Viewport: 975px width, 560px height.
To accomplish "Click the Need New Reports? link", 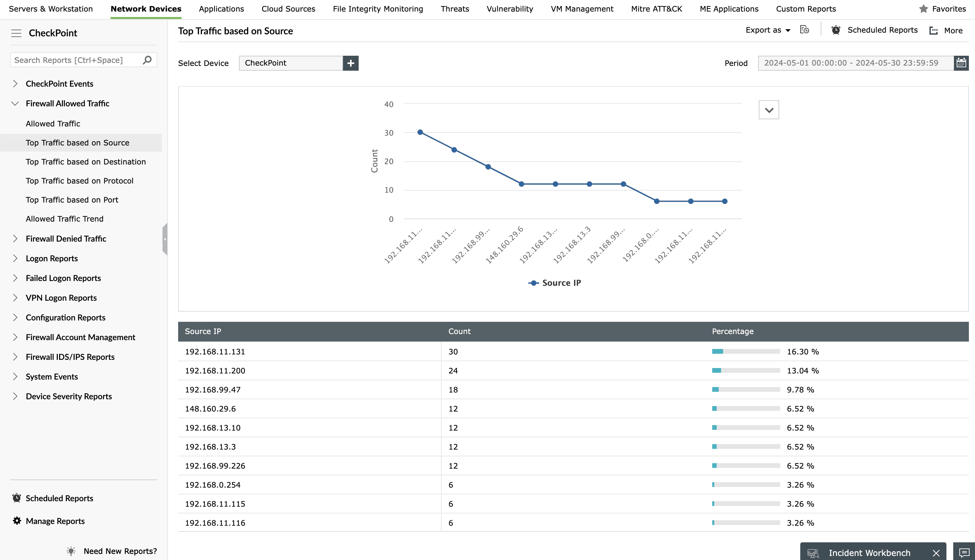I will pyautogui.click(x=120, y=551).
